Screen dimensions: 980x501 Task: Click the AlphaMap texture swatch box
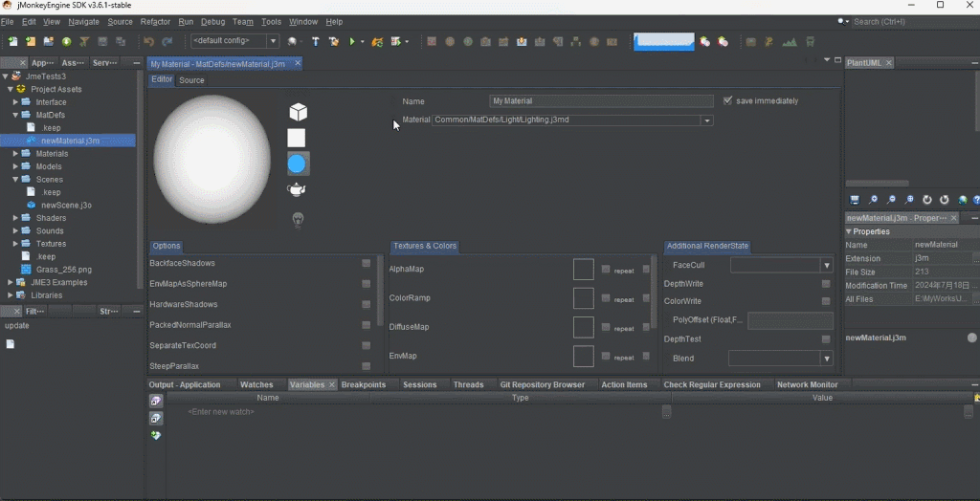[x=583, y=270]
